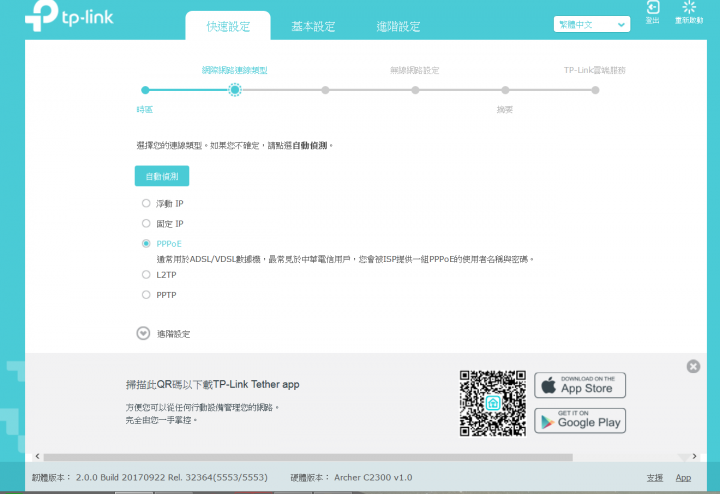Open the App link in footer
This screenshot has width=720, height=494.
click(x=683, y=477)
